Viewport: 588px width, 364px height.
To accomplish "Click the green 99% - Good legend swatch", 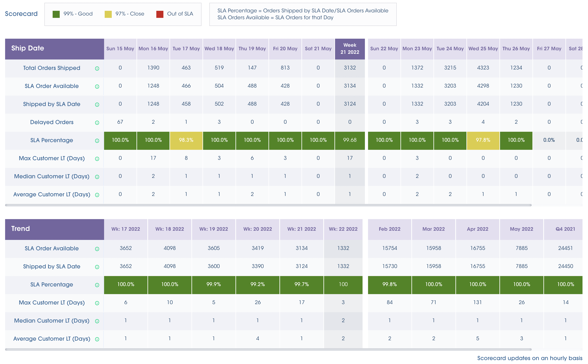I will (x=56, y=14).
